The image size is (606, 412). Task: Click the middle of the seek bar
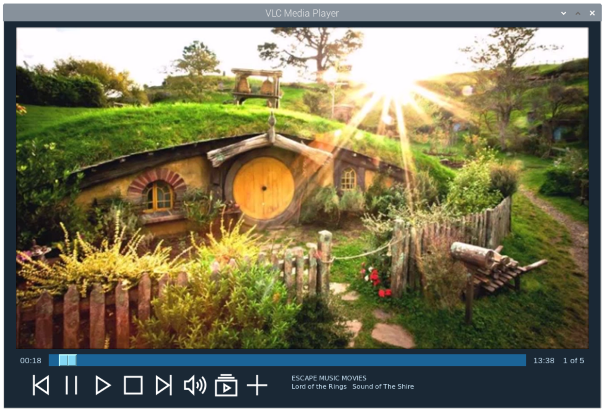coord(287,360)
